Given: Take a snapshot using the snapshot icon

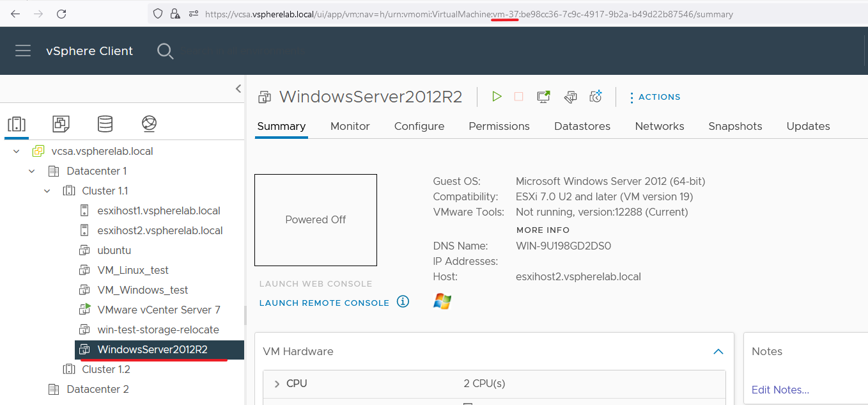Looking at the screenshot, I should coord(595,96).
